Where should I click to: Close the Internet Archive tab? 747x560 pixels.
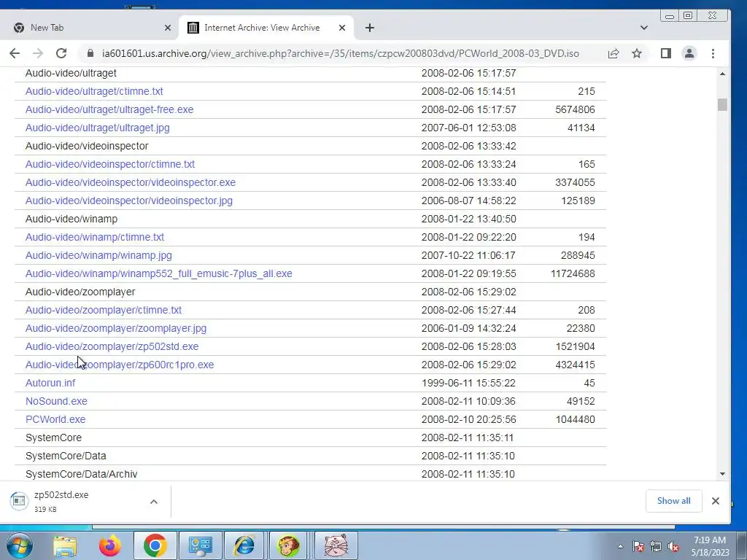pos(342,28)
